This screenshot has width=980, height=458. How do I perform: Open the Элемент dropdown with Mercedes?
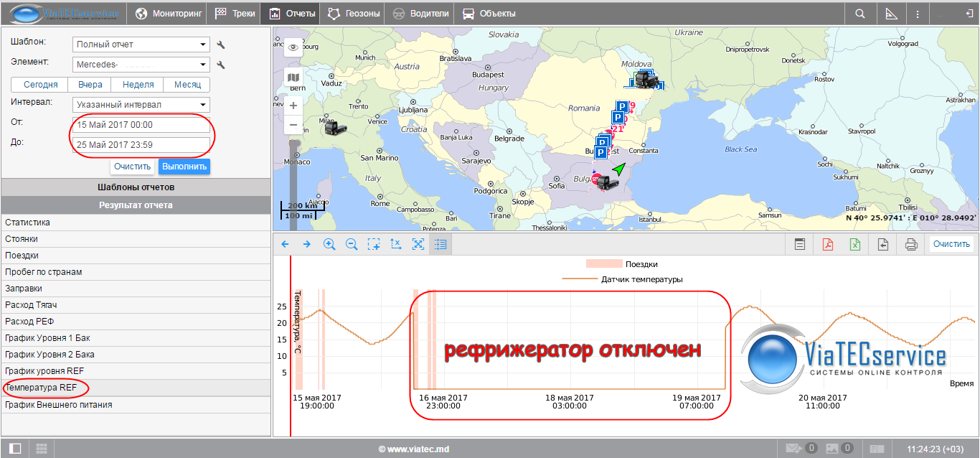[141, 65]
